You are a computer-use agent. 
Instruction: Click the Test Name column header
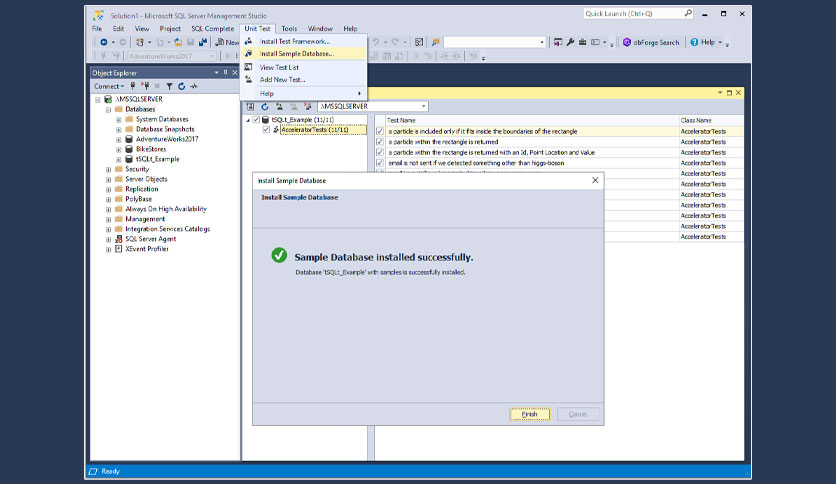pyautogui.click(x=532, y=120)
